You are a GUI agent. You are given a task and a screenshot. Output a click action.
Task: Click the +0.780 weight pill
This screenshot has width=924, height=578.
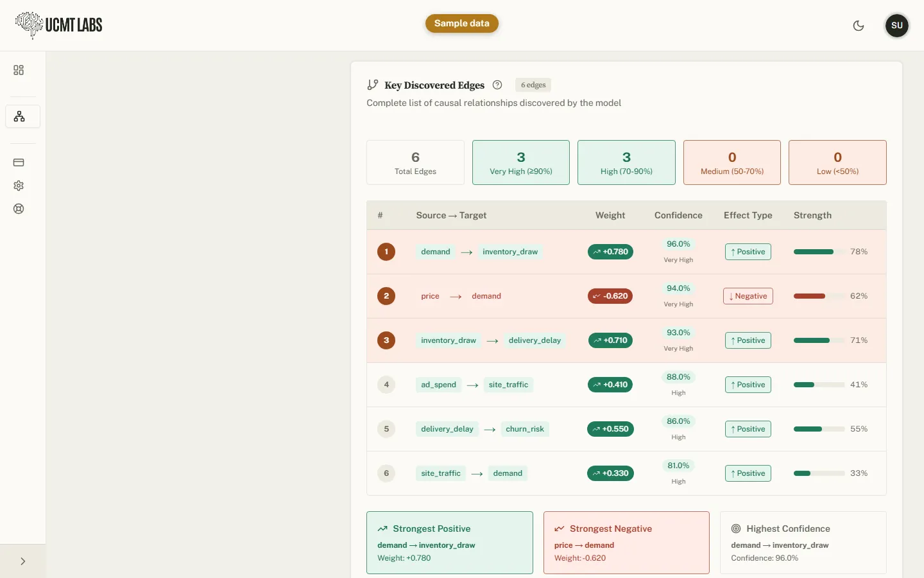coord(610,252)
